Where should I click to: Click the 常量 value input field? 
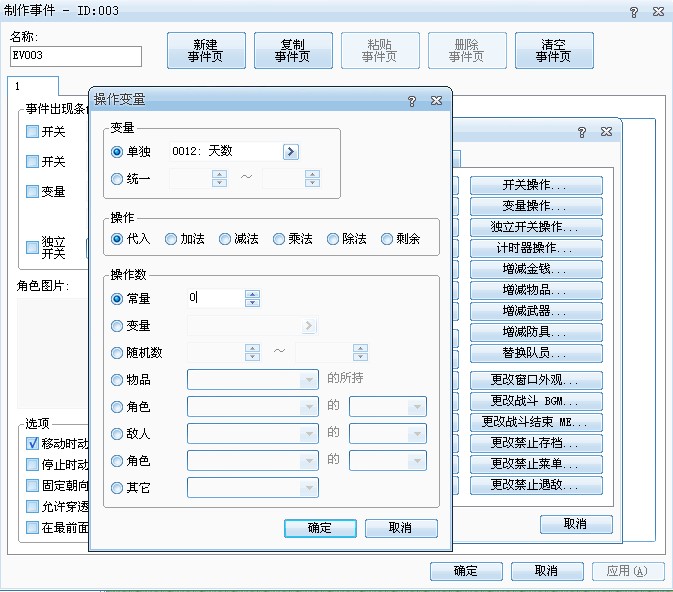coord(215,298)
